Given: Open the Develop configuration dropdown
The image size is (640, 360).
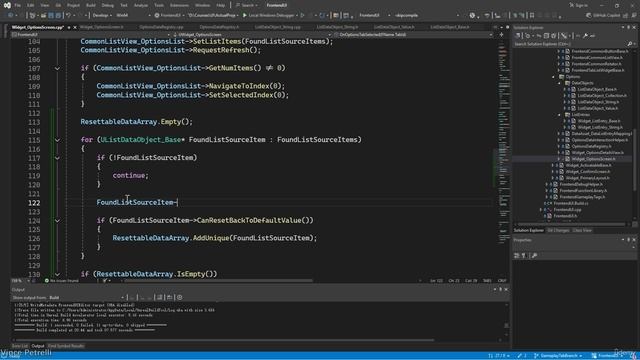Looking at the screenshot, I should [x=102, y=15].
